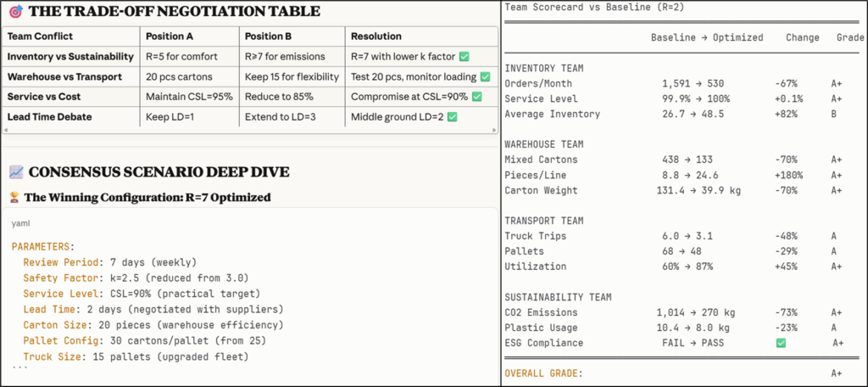The width and height of the screenshot is (868, 387).
Task: Click the Orders/Month row label
Action: [538, 84]
